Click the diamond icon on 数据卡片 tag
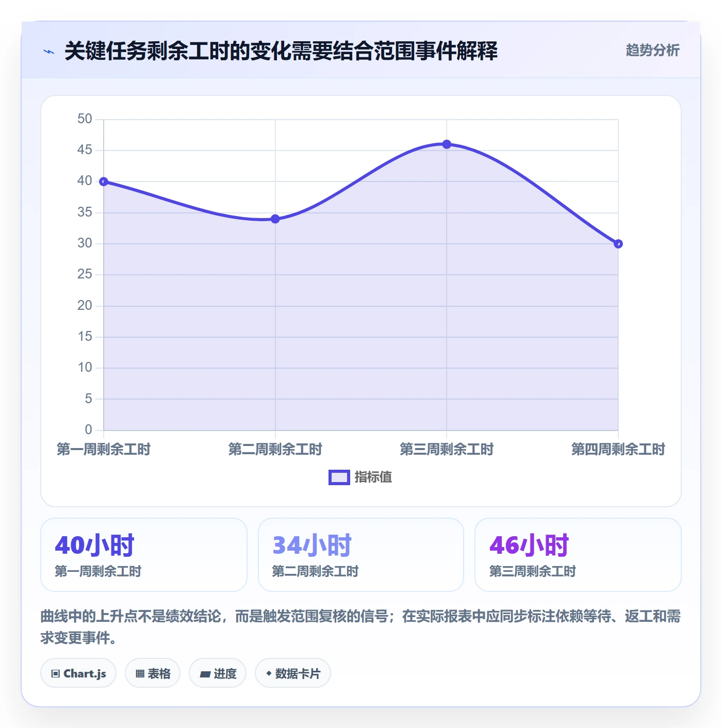 click(x=269, y=673)
